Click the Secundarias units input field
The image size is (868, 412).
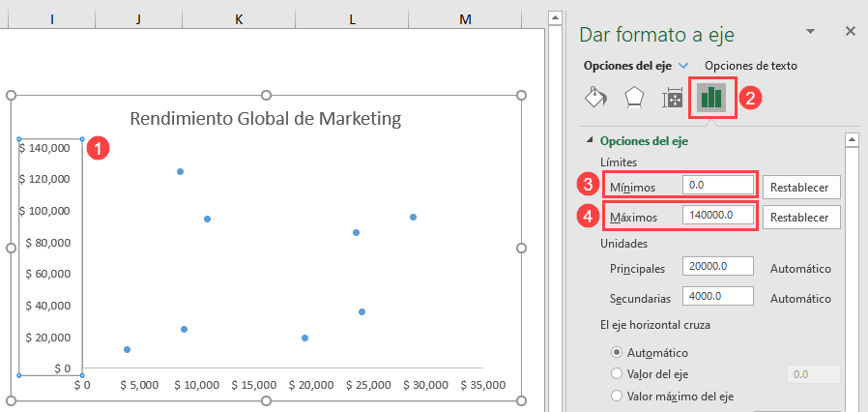pyautogui.click(x=718, y=296)
